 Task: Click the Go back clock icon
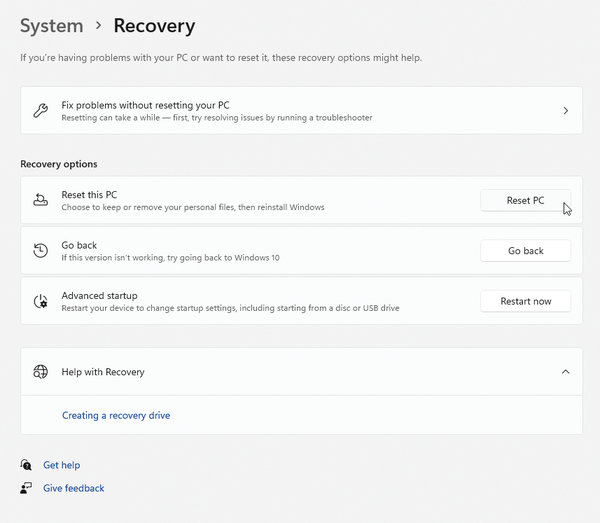click(41, 251)
